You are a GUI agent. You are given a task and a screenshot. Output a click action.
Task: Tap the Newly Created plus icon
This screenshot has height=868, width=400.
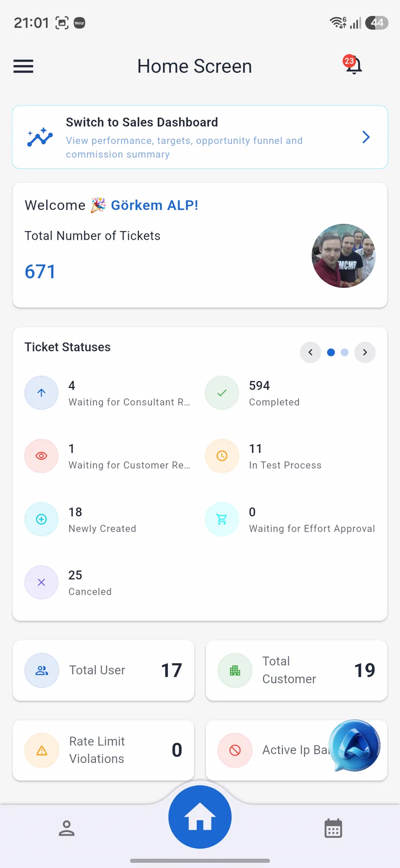(x=41, y=519)
